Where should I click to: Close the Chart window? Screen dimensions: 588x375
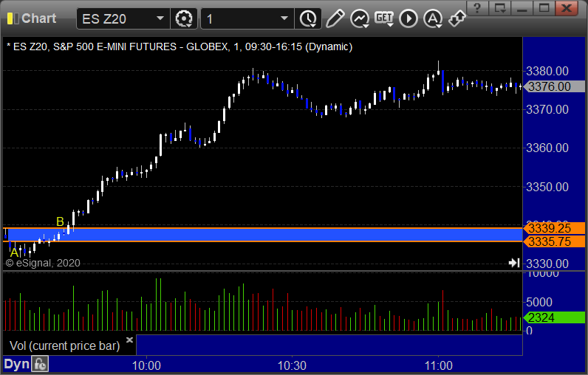(567, 8)
